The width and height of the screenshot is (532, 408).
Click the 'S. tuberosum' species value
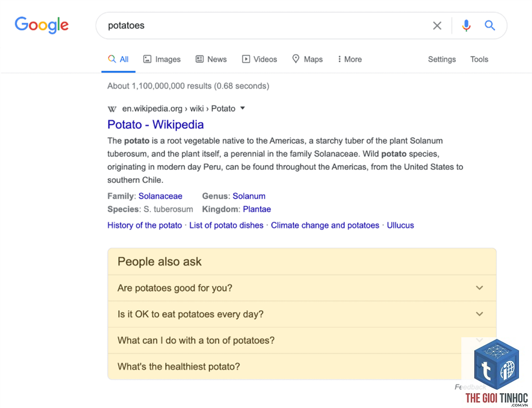[x=168, y=209]
